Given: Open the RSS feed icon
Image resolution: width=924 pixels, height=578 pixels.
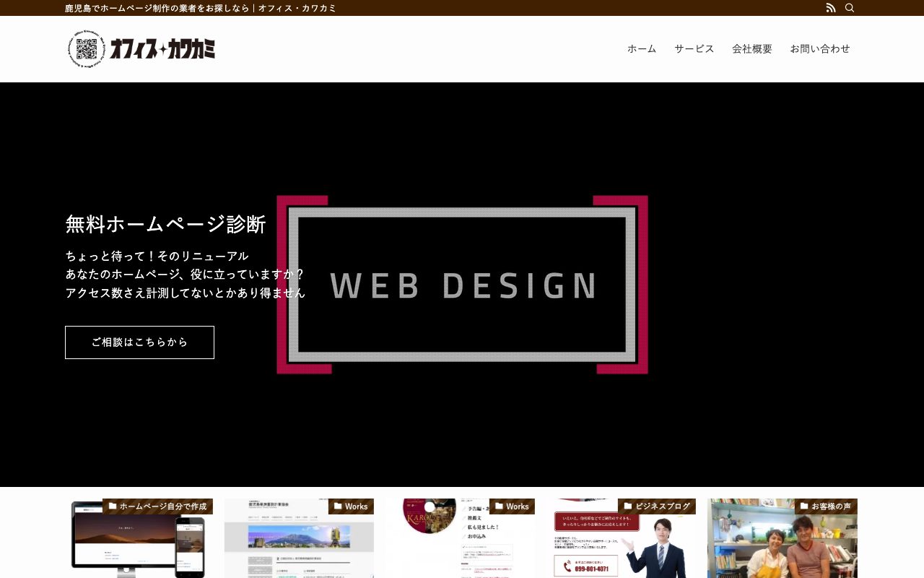Looking at the screenshot, I should coord(831,8).
